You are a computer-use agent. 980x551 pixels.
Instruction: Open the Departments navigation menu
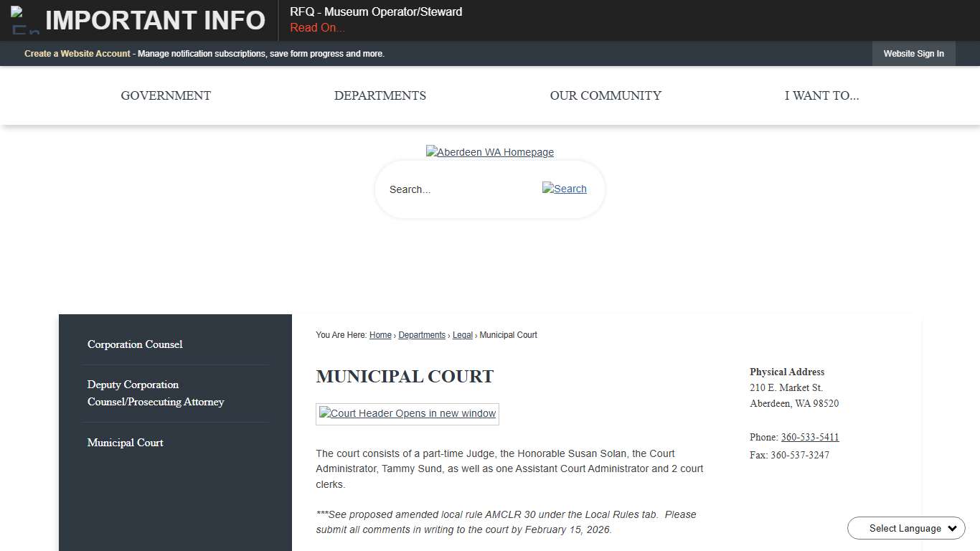tap(380, 95)
